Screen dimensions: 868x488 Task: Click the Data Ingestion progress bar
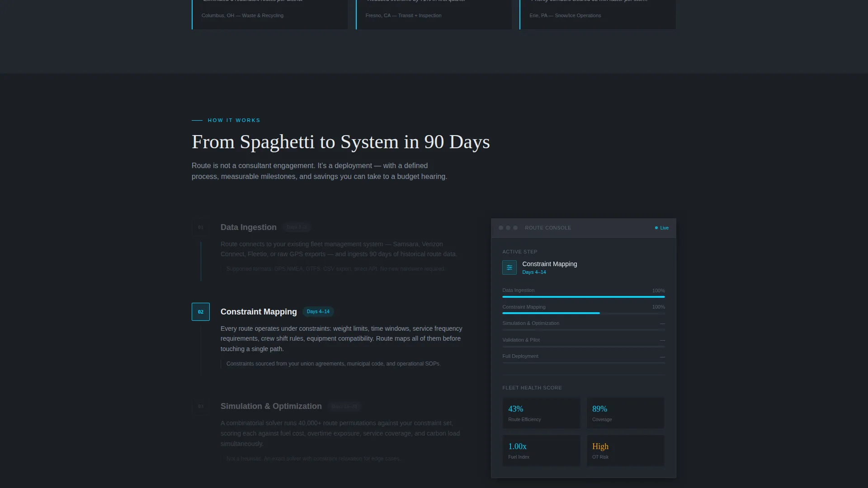[x=584, y=297]
